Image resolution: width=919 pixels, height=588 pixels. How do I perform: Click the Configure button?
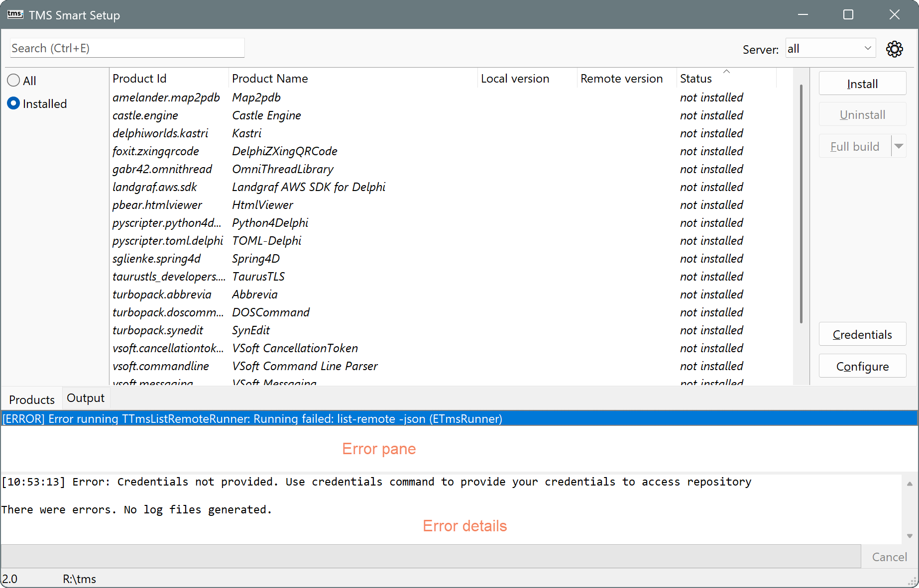(862, 366)
